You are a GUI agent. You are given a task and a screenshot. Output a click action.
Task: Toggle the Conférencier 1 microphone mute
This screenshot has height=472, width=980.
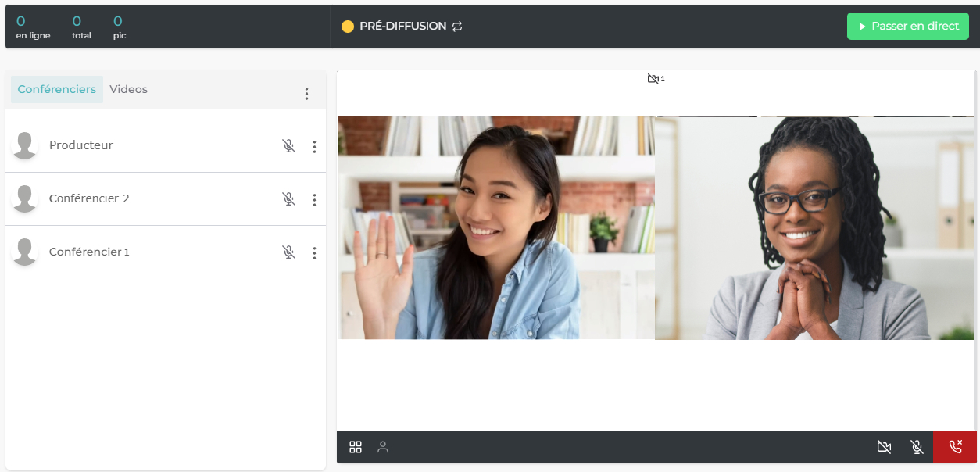(289, 252)
